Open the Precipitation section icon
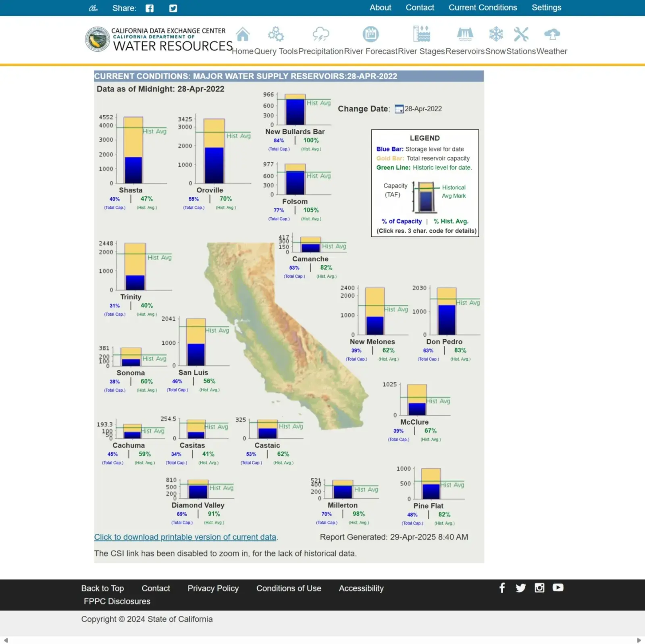This screenshot has height=644, width=645. tap(321, 34)
